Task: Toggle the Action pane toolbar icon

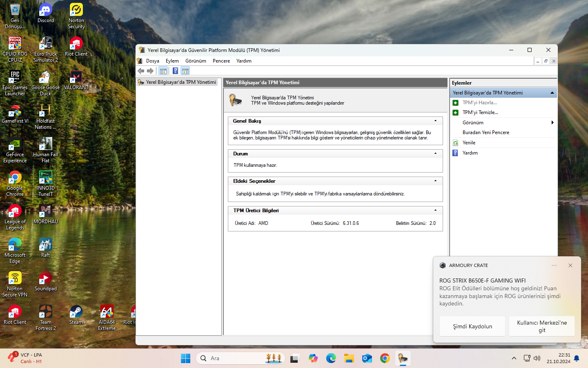Action: point(185,71)
